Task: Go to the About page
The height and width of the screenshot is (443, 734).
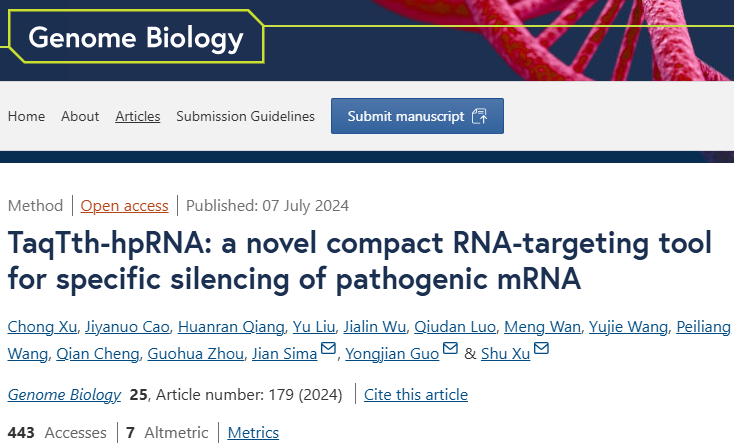Action: (80, 116)
